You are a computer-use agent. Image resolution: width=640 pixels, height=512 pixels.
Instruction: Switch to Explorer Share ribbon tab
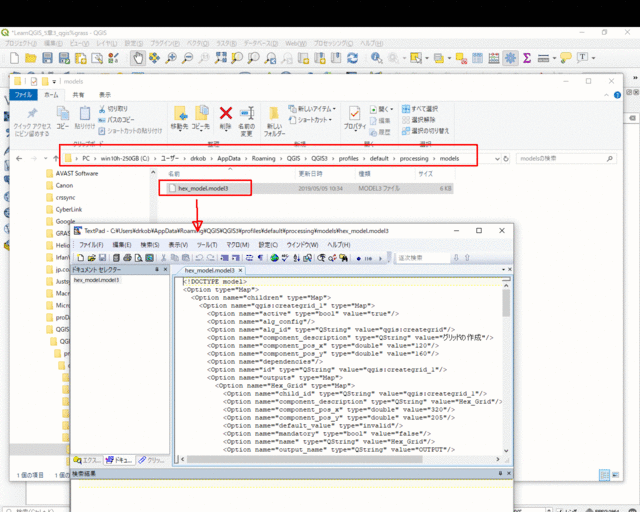pos(78,95)
